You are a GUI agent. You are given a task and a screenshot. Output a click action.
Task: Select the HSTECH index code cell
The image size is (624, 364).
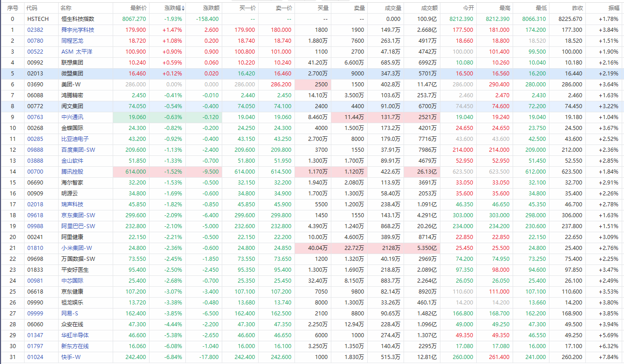[38, 19]
